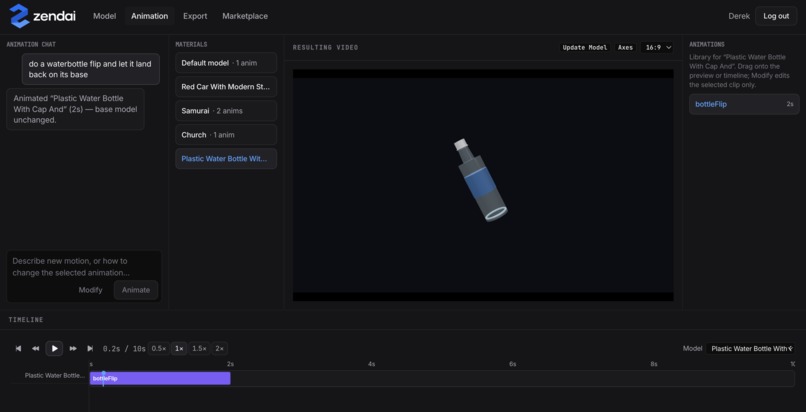Click the waterbottle flip chat message
The width and height of the screenshot is (806, 412).
pos(90,69)
